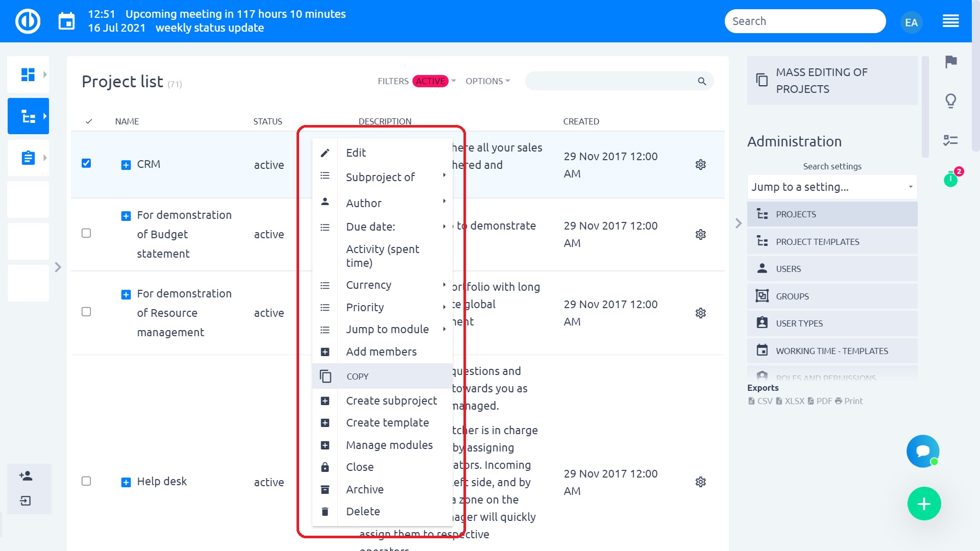
Task: Open the chat bubble button
Action: click(922, 451)
